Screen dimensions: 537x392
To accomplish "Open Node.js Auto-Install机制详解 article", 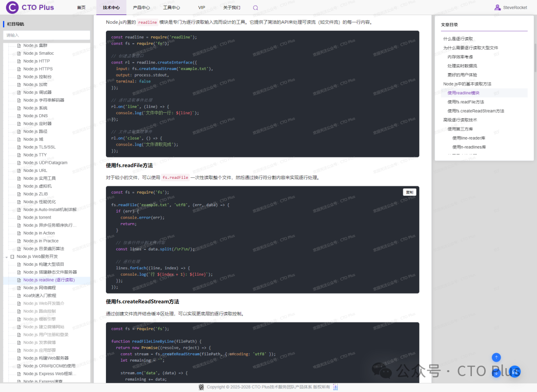I will [50, 210].
